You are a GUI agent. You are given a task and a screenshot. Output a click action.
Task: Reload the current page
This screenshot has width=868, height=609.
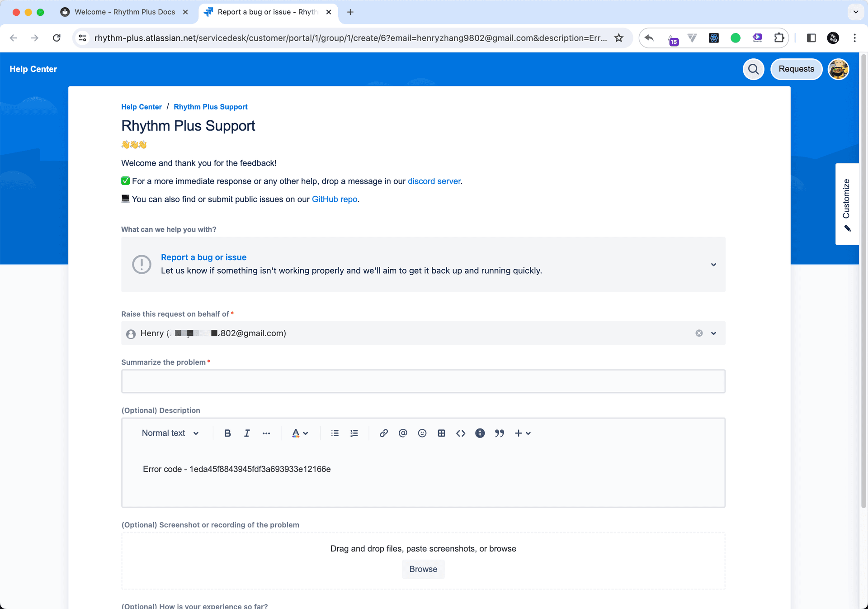click(x=57, y=38)
